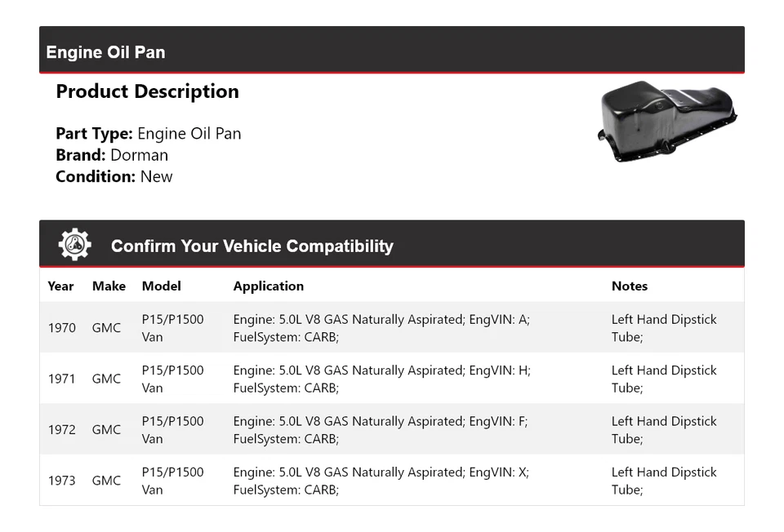
Task: Click the Condition: New line
Action: pyautogui.click(x=114, y=176)
